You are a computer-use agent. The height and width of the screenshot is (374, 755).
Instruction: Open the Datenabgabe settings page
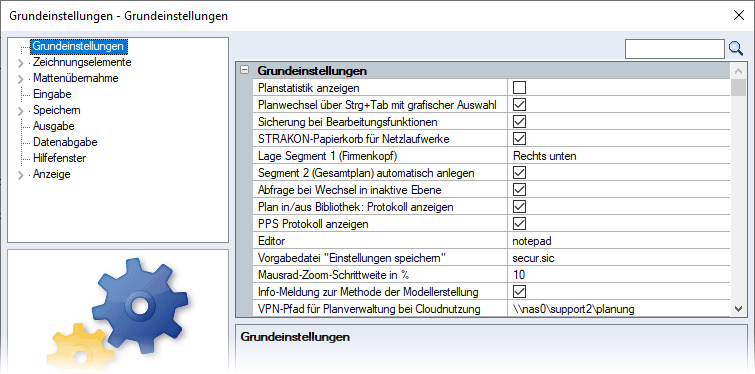[x=65, y=142]
